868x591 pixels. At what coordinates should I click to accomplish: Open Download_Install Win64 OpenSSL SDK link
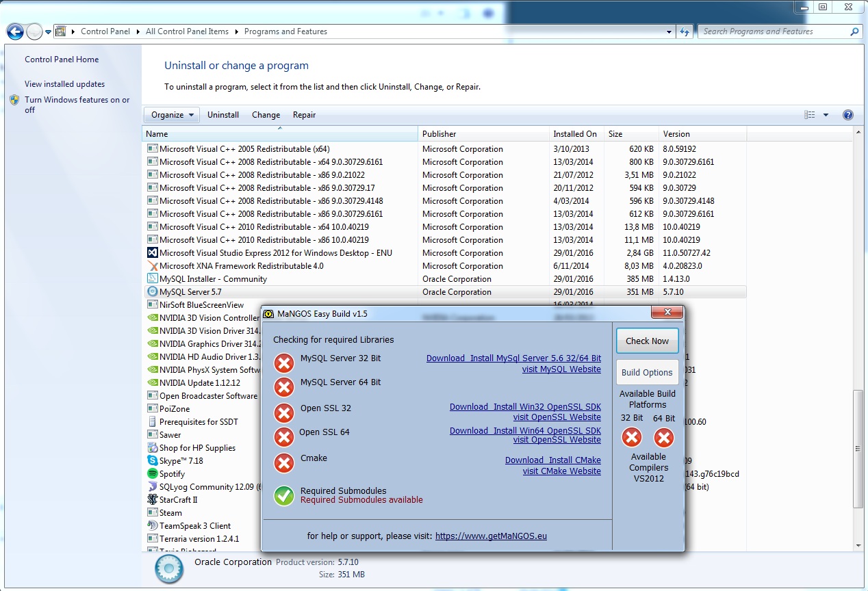point(525,431)
